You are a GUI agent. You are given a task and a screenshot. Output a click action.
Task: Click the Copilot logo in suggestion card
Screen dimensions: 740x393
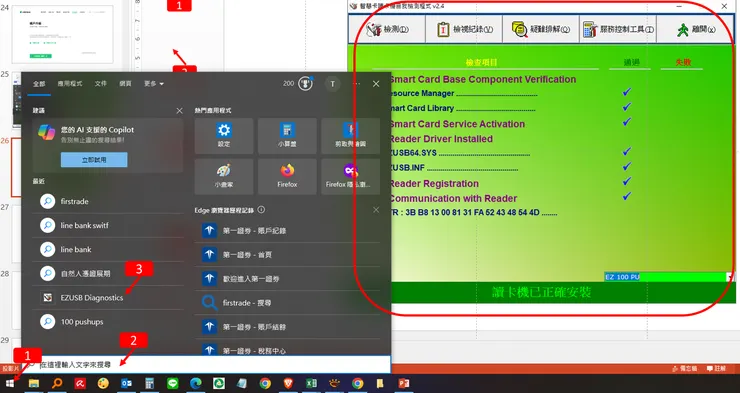(47, 133)
